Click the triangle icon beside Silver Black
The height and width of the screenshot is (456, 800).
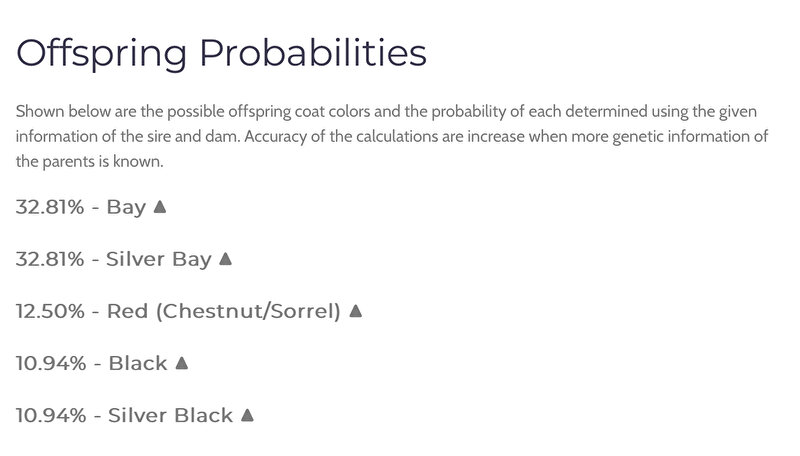(x=247, y=415)
